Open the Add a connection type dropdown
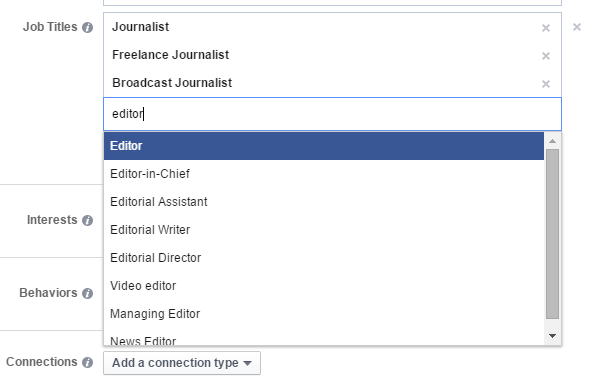Viewport: 598px width, 386px height. point(182,363)
